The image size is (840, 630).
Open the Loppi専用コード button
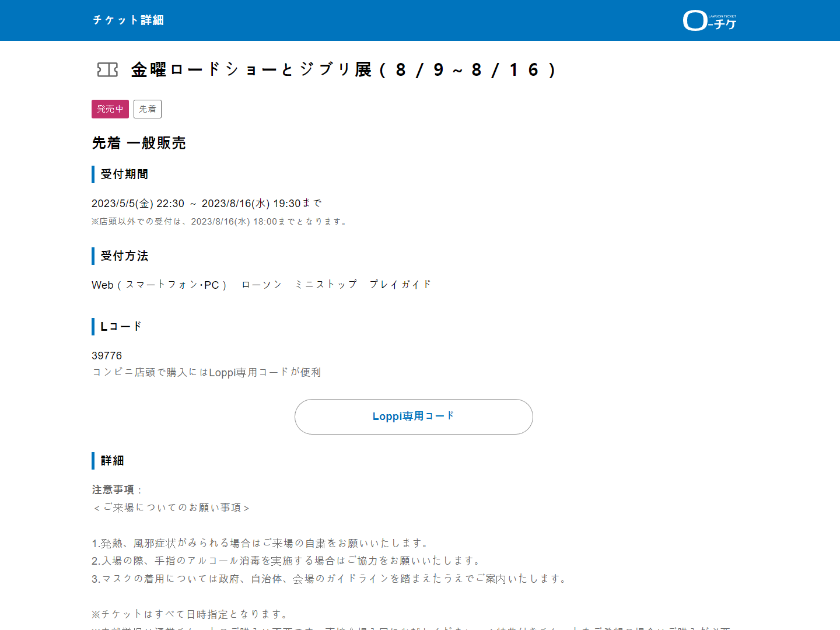(414, 416)
